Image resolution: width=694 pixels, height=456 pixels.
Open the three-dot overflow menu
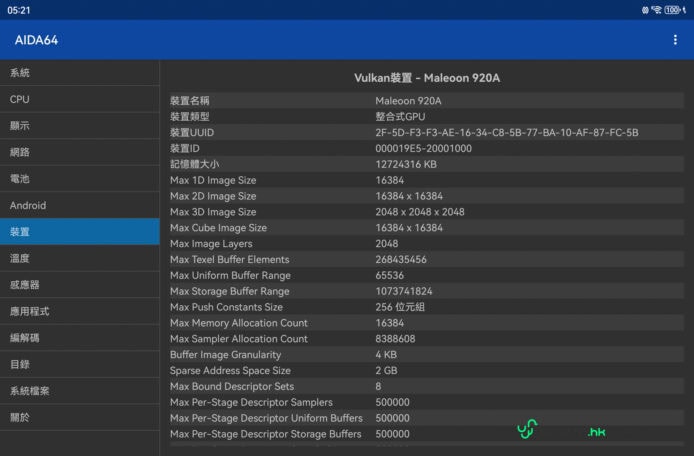pos(675,40)
